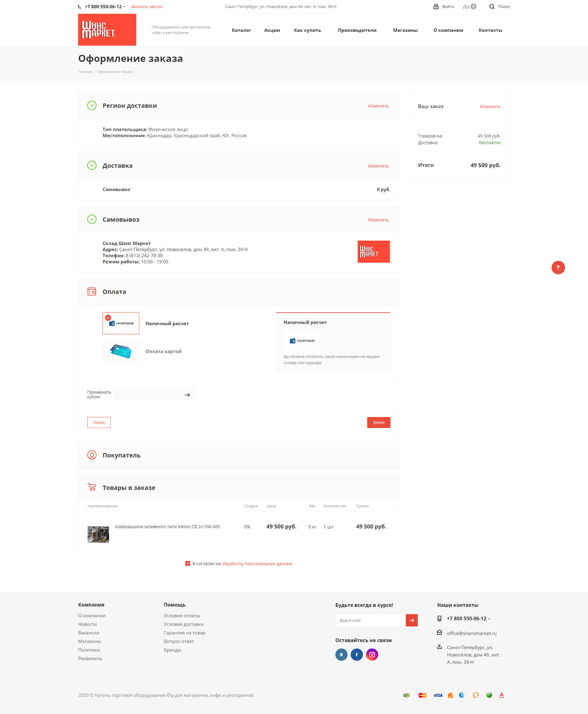Toggle personal data consent checkbox
The width and height of the screenshot is (588, 714).
click(x=188, y=563)
